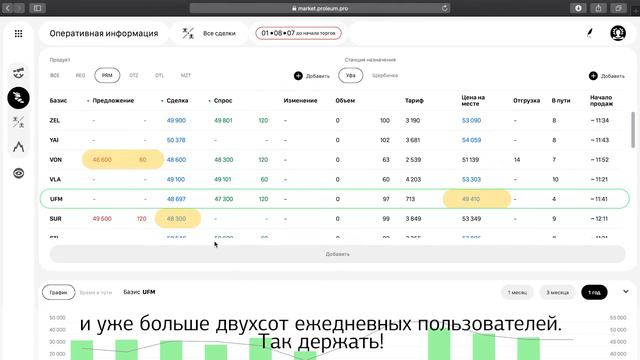Screen dimensions: 640x360
Task: Choose the 1 месяц chart range
Action: [517, 292]
